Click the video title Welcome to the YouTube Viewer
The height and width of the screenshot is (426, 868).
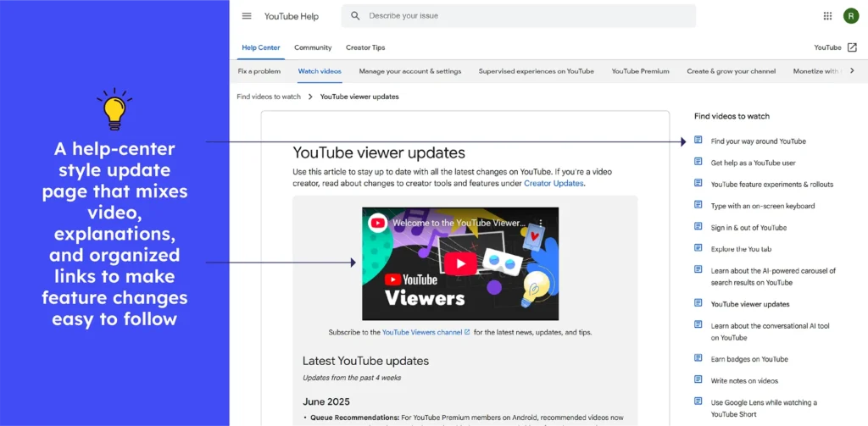[459, 223]
